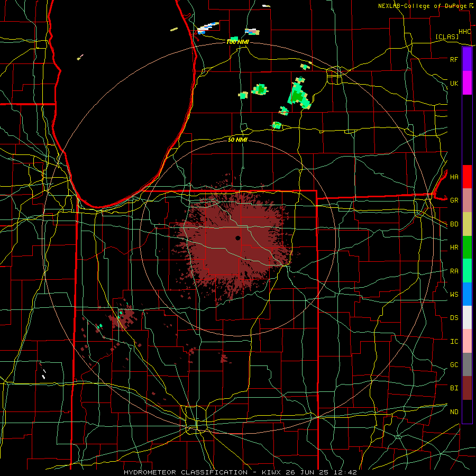Click the WS legend label
This screenshot has width=476, height=476.
click(454, 295)
